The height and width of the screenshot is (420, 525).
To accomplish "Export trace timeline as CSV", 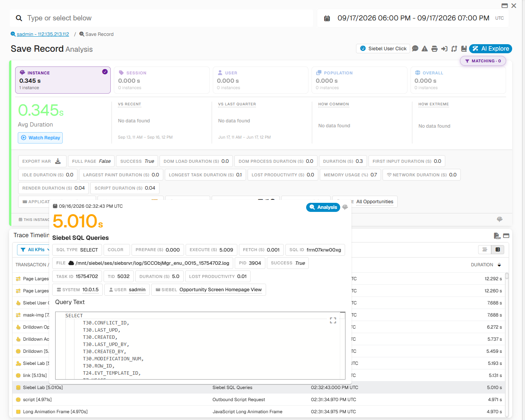I will (x=497, y=236).
